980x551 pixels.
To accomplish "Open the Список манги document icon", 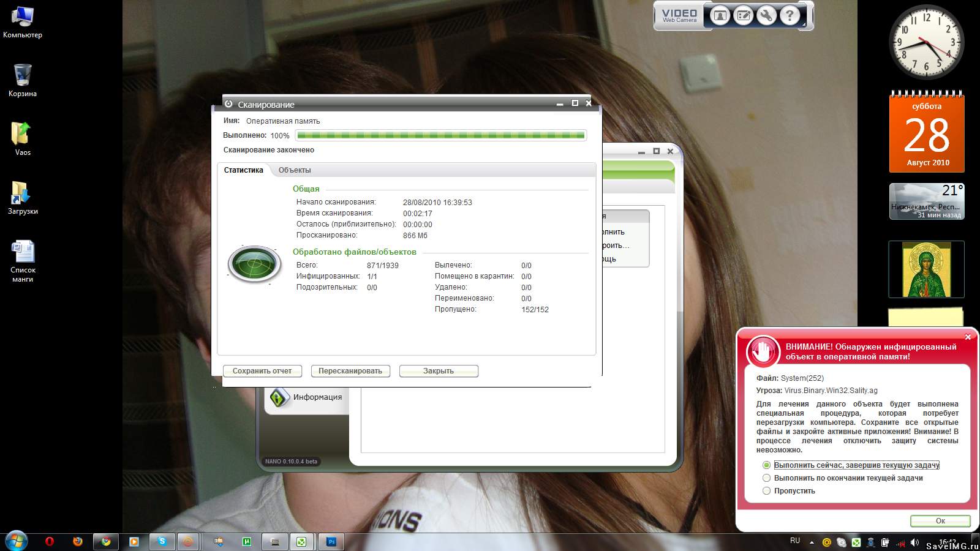I will click(x=23, y=261).
